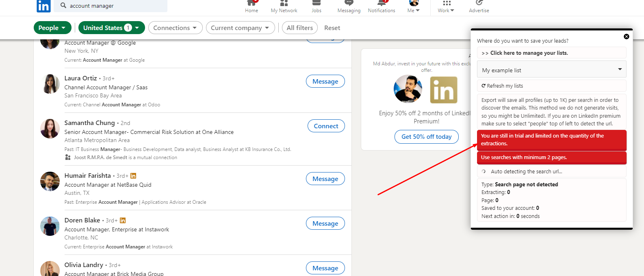Open the Messaging section
This screenshot has width=644, height=276.
(x=349, y=6)
